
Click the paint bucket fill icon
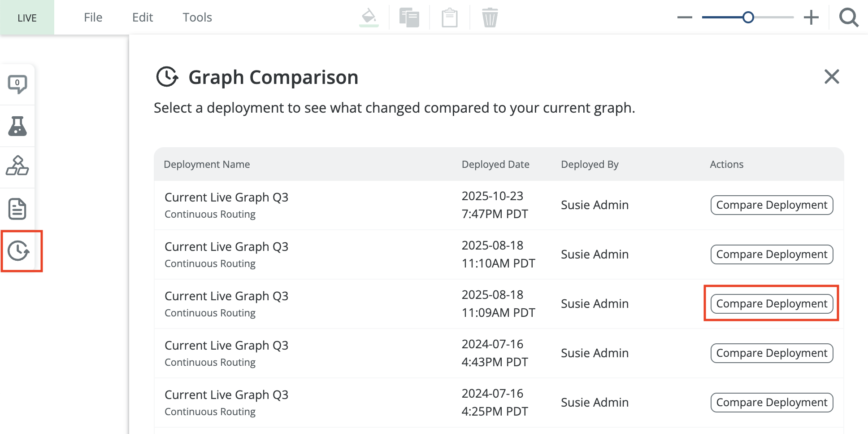tap(369, 17)
